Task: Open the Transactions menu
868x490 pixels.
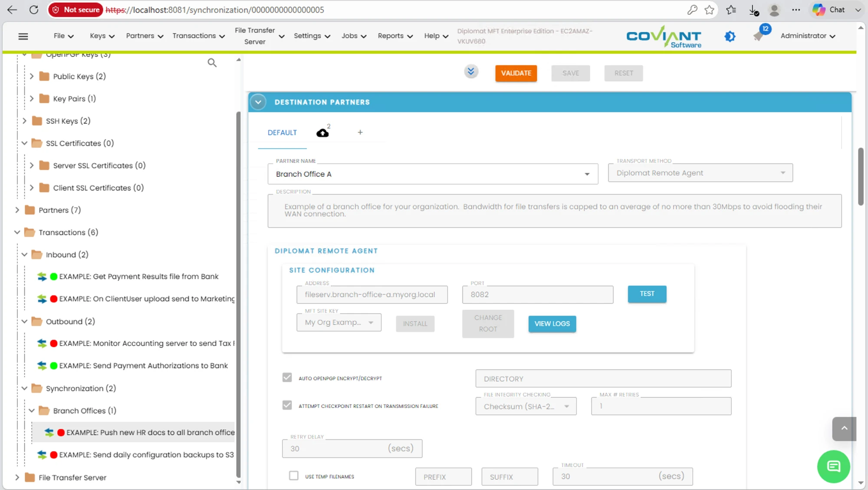Action: (x=199, y=36)
